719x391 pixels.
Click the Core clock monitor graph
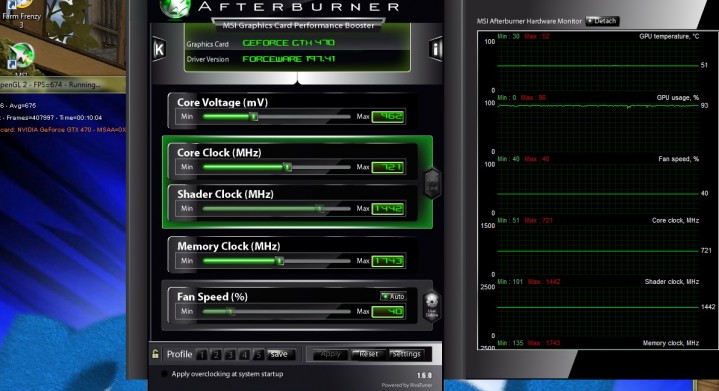point(598,250)
